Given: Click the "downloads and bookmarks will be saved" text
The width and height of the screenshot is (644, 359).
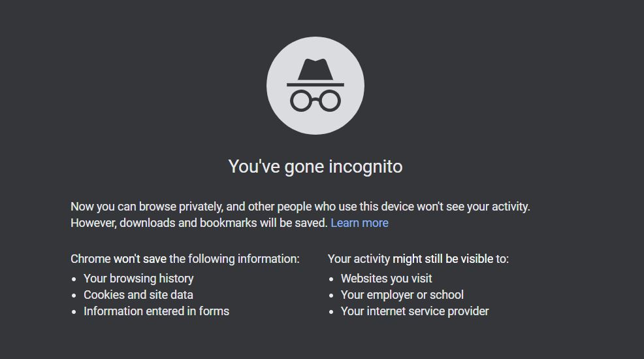Looking at the screenshot, I should pos(223,223).
